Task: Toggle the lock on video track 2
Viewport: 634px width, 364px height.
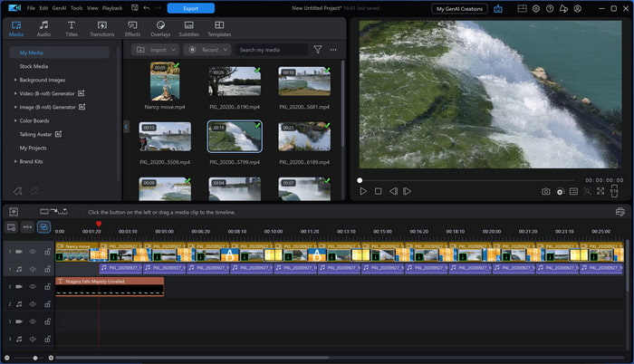Action: pyautogui.click(x=47, y=286)
